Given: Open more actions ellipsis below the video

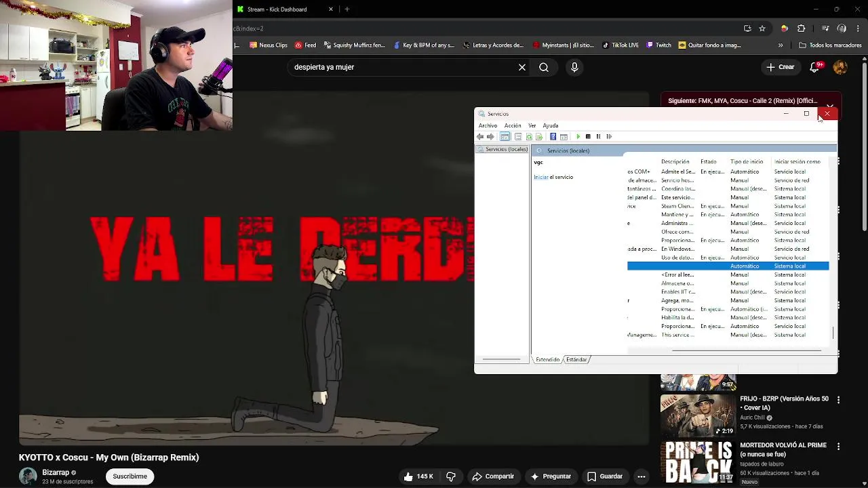Looking at the screenshot, I should click(642, 476).
